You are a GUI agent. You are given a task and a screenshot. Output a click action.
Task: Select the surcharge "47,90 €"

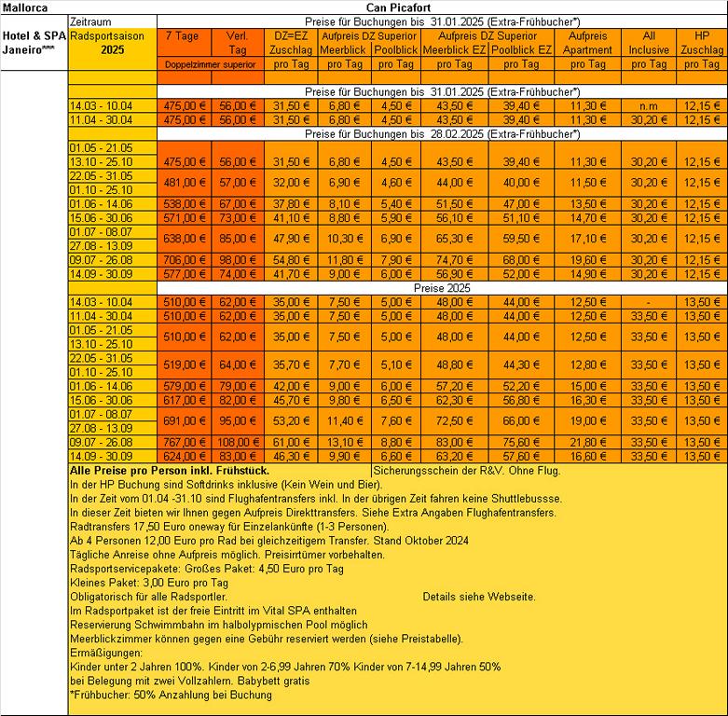(291, 239)
